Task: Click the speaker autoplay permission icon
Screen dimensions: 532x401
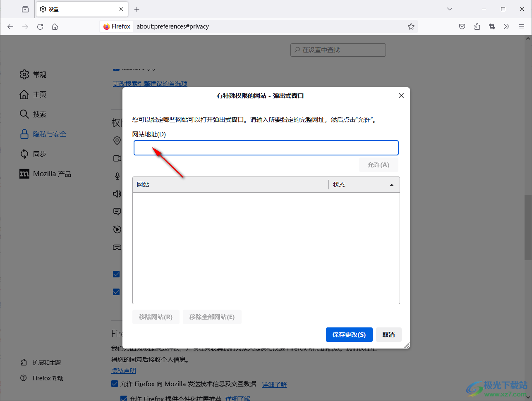Action: click(x=117, y=194)
